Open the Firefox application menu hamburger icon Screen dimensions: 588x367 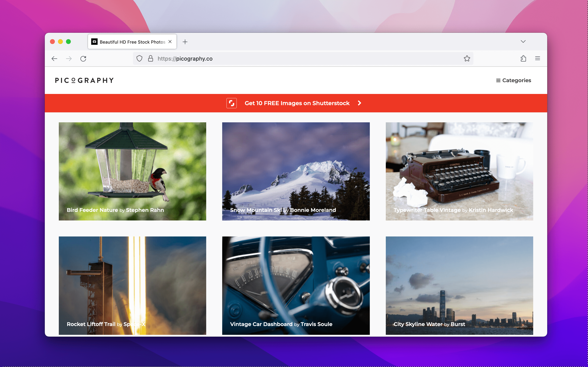537,59
